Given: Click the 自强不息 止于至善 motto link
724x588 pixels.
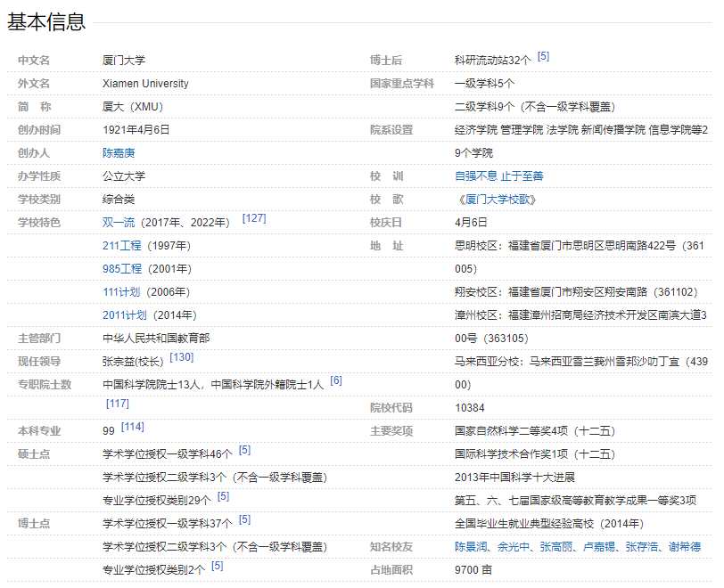Looking at the screenshot, I should click(x=498, y=176).
